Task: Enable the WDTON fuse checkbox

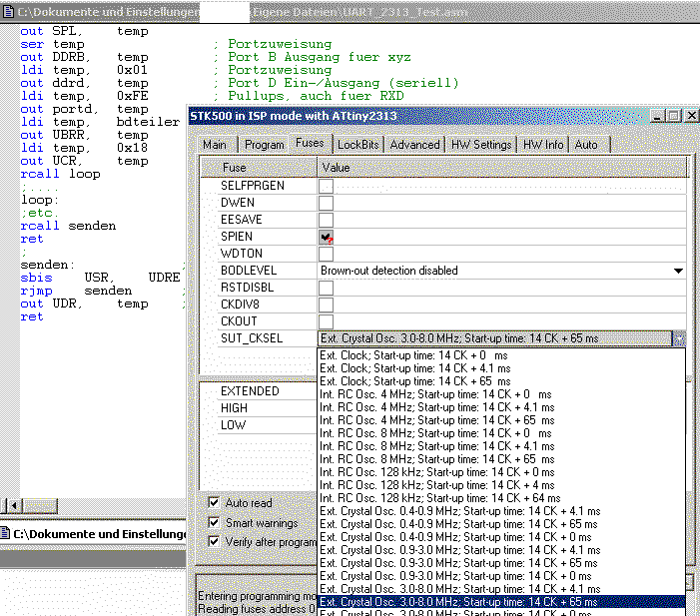Action: [326, 254]
